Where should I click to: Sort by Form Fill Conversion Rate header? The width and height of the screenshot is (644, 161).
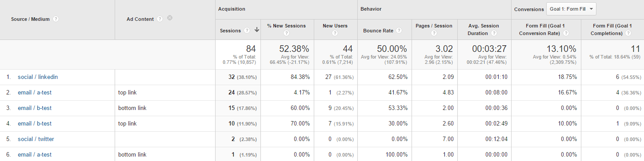545,29
